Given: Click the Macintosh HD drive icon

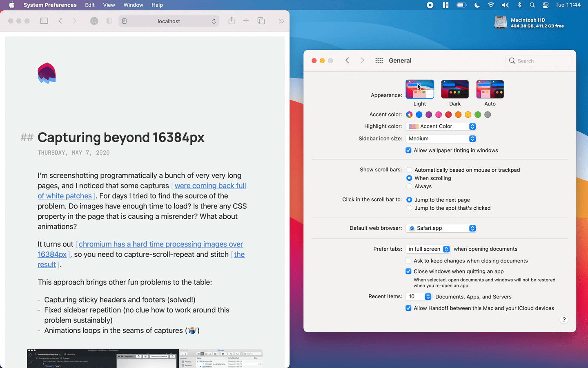Looking at the screenshot, I should click(500, 22).
